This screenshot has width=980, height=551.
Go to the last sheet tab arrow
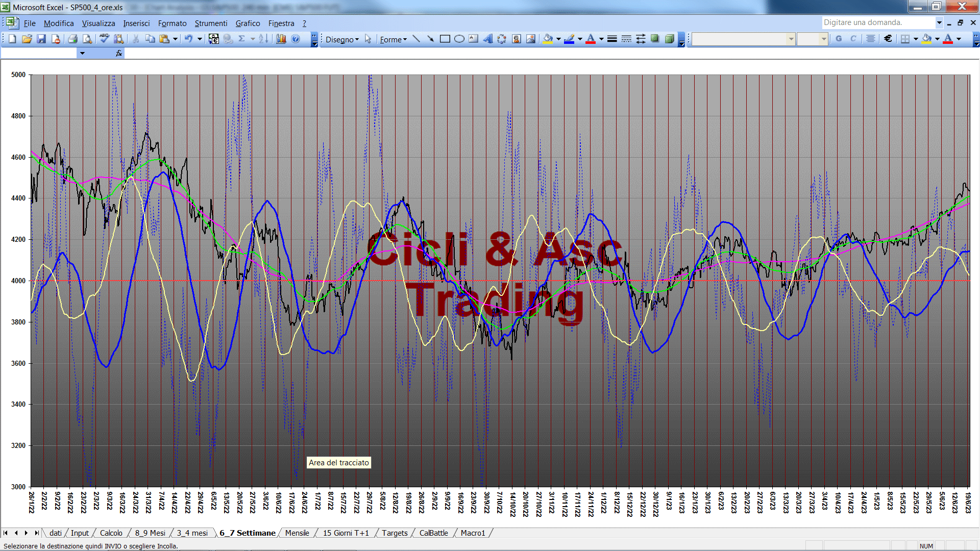pos(36,533)
